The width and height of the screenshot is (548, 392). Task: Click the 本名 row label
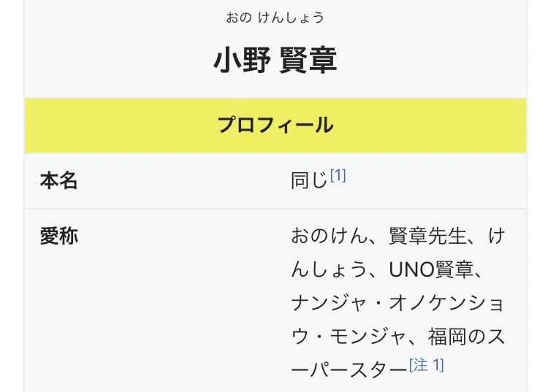point(59,180)
